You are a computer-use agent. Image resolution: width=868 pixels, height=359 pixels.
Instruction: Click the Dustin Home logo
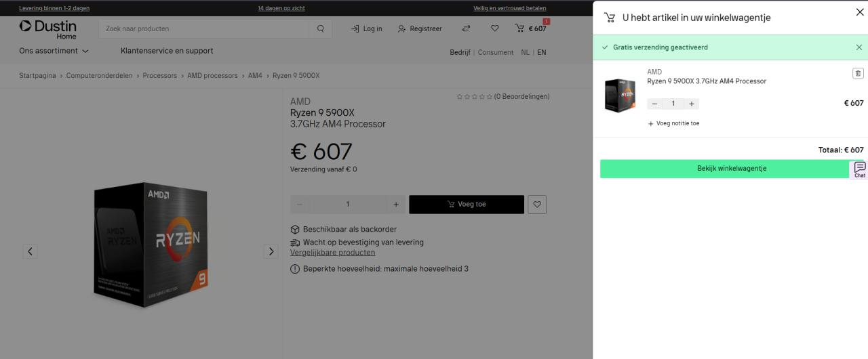coord(48,29)
